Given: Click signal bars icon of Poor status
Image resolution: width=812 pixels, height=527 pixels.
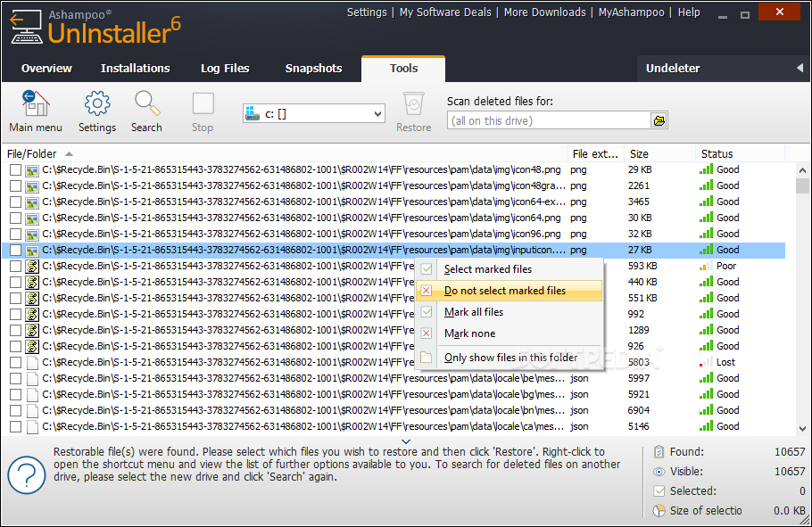Looking at the screenshot, I should [705, 266].
